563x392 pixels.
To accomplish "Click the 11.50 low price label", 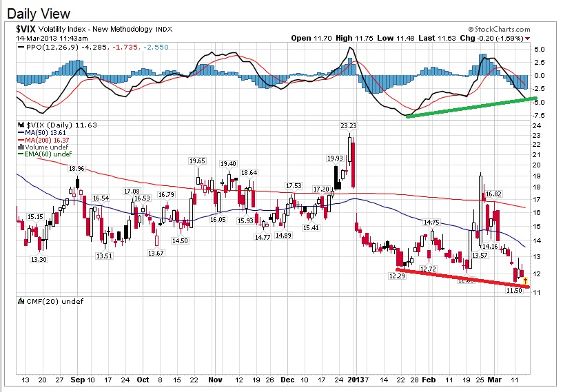I will coord(514,291).
